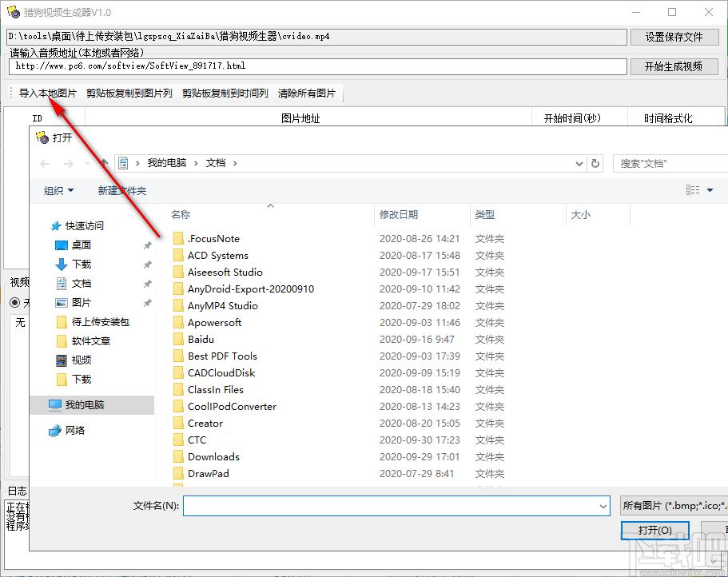
Task: Select AnyMP4 Studio folder icon
Action: click(178, 305)
